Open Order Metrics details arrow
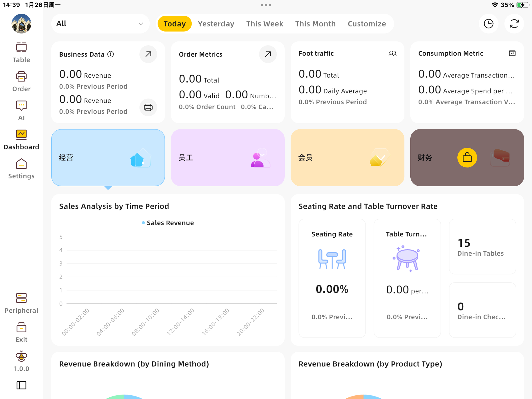Viewport: 532px width, 399px height. point(268,54)
